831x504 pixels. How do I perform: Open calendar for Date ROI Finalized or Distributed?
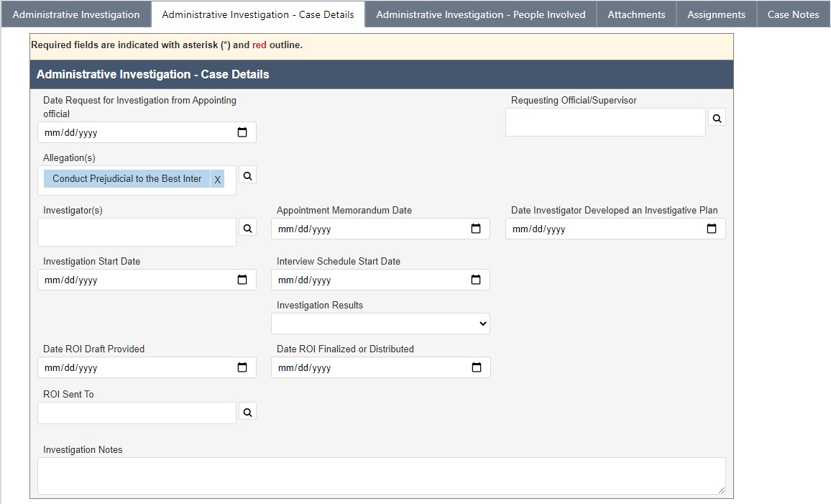(x=477, y=367)
